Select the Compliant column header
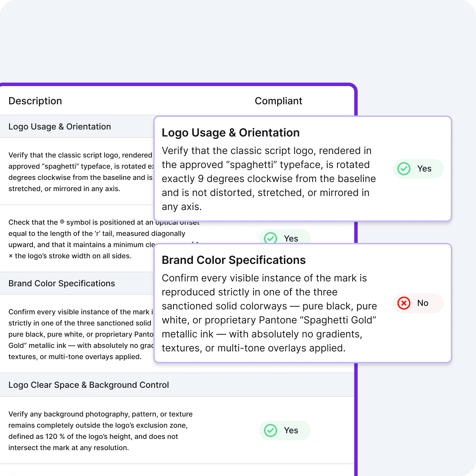 [279, 101]
